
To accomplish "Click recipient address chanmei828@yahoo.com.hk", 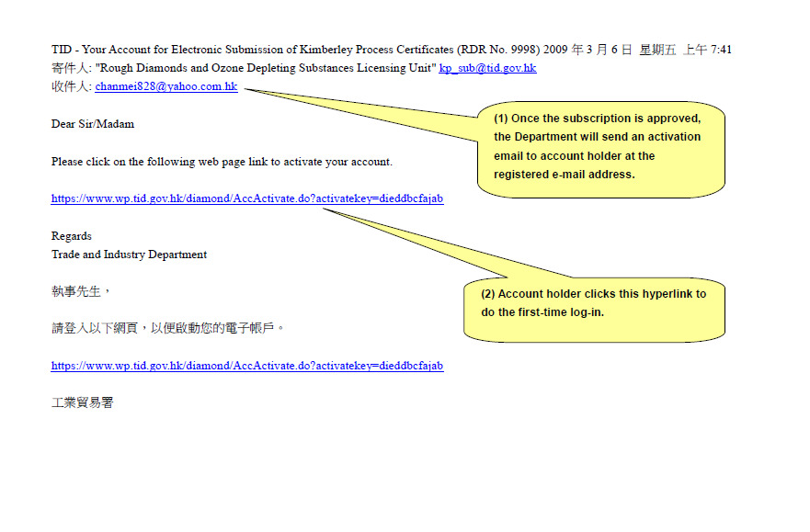I will pos(166,86).
